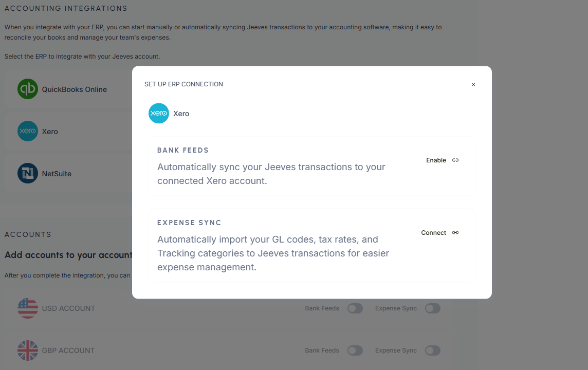Choose the NetSuite integration label

[57, 174]
